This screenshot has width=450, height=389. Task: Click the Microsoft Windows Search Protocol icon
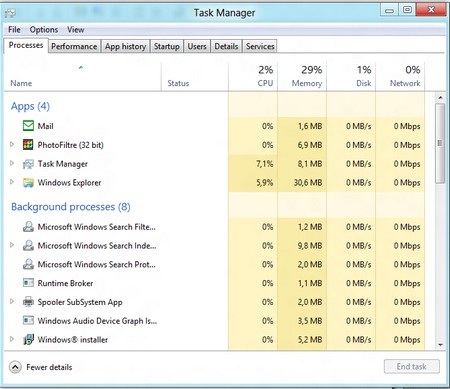28,264
